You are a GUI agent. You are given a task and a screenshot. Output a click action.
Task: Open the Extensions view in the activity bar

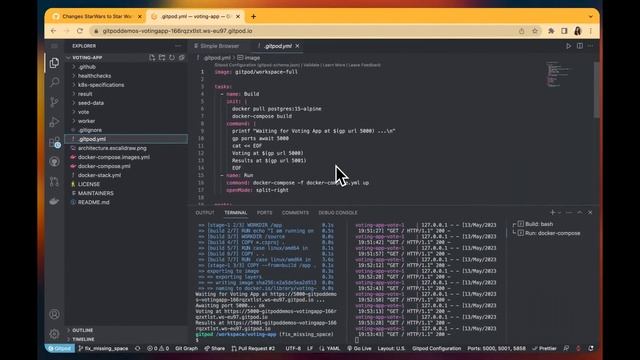[54, 142]
